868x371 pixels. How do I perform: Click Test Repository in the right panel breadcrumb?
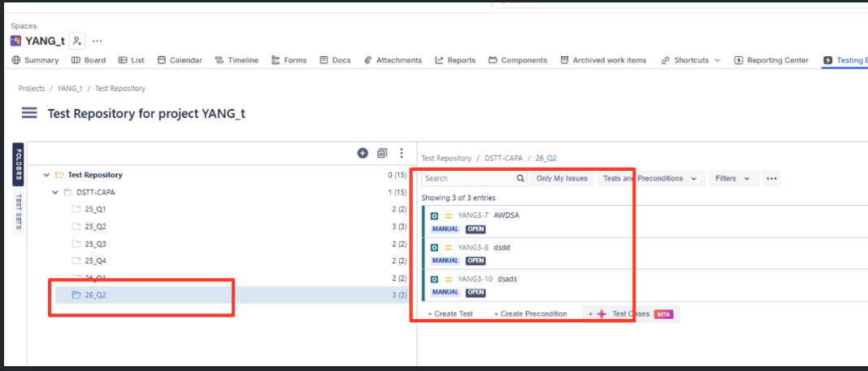(446, 158)
